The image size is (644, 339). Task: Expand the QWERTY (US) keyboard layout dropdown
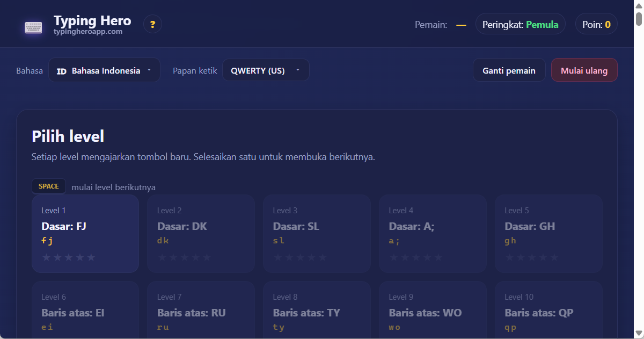click(x=266, y=70)
